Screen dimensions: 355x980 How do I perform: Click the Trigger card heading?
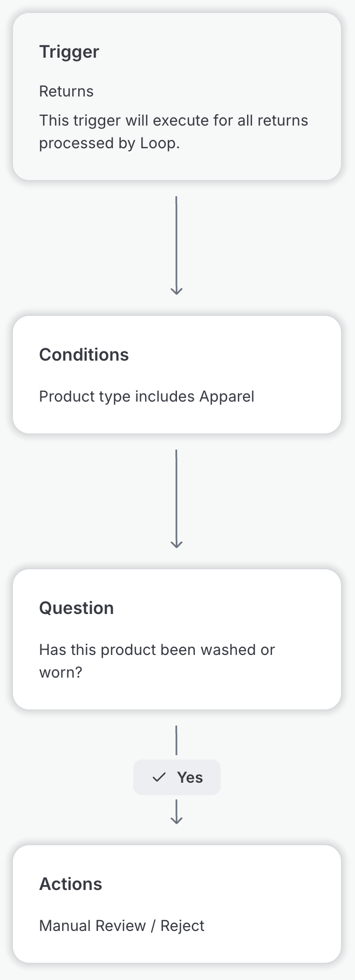pyautogui.click(x=69, y=52)
